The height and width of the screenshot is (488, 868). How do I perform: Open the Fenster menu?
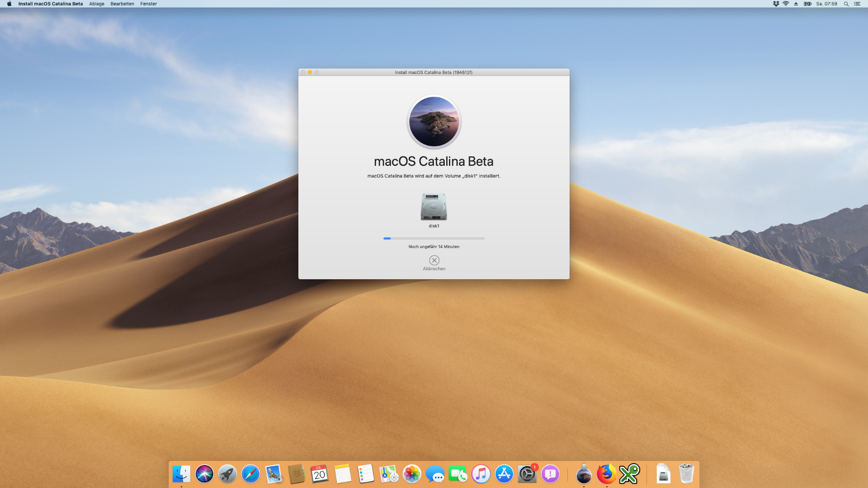coord(148,4)
